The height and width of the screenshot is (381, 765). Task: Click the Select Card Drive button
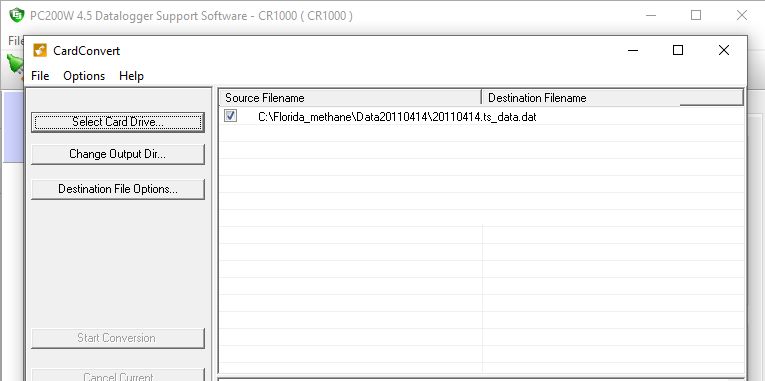pos(118,122)
